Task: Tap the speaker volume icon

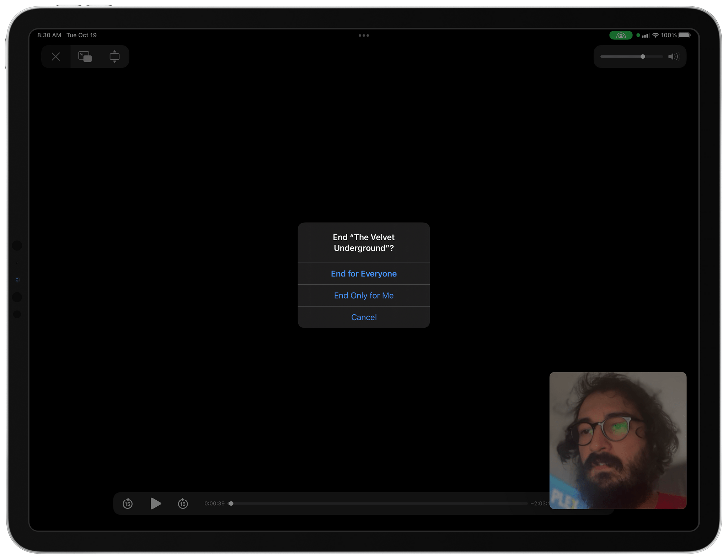Action: [x=673, y=56]
